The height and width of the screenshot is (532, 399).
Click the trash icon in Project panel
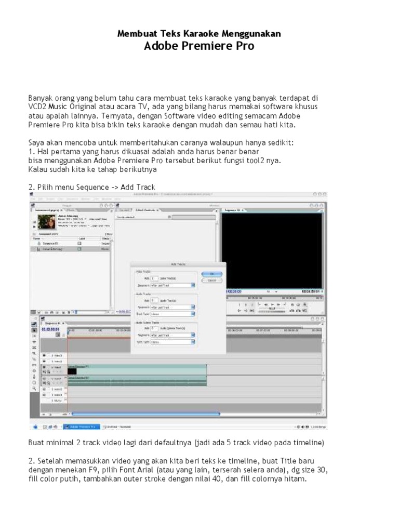pos(69,312)
